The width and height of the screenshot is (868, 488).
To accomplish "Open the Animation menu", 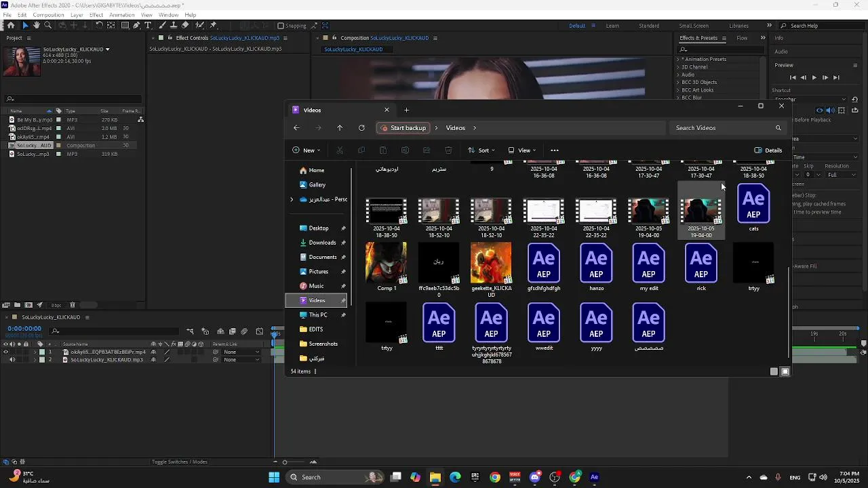I will point(122,15).
